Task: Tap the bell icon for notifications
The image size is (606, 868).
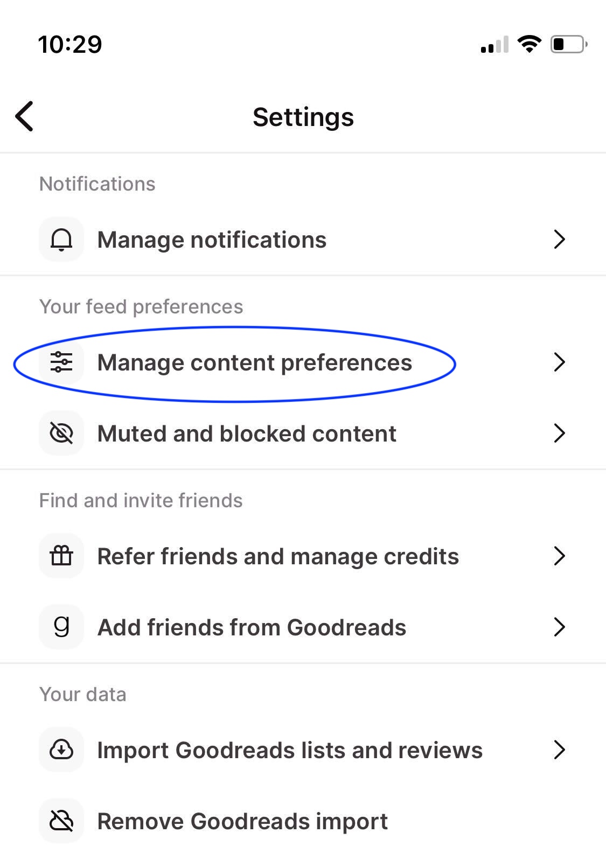Action: point(61,240)
